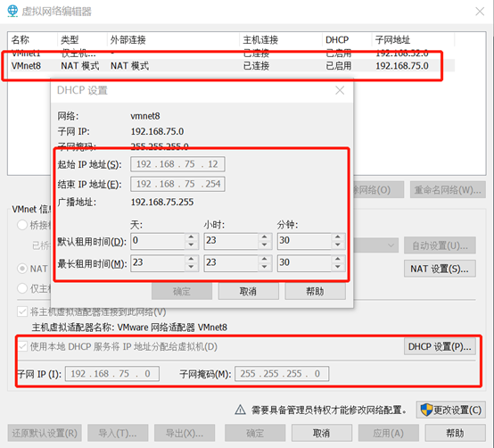Click the 名称 column header
The width and height of the screenshot is (494, 448).
click(21, 40)
